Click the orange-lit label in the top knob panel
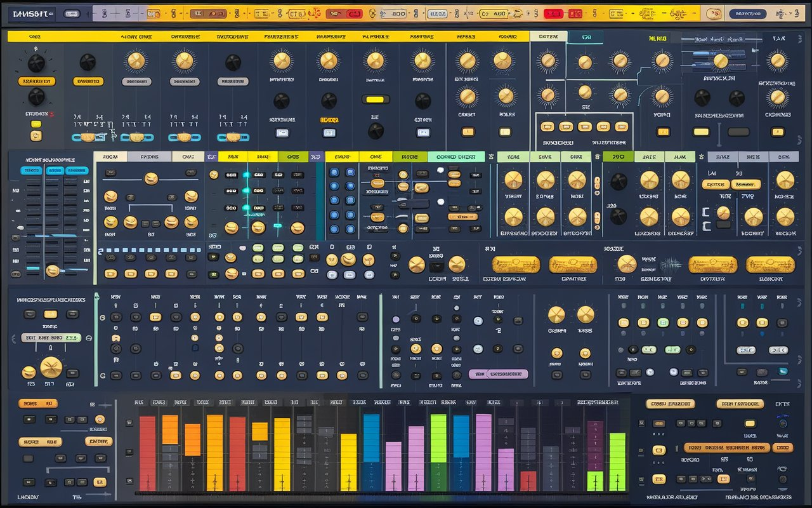The width and height of the screenshot is (812, 508). coord(329,119)
